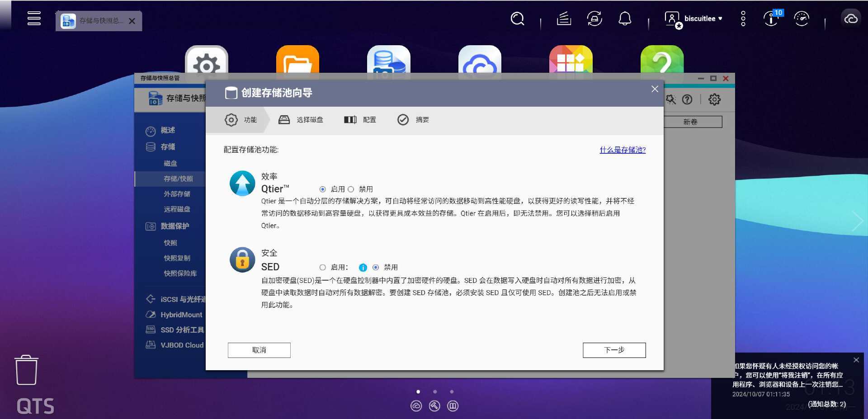Screen dimensions: 868x419
Task: Open the QTS main menu hamburger icon
Action: (x=34, y=19)
